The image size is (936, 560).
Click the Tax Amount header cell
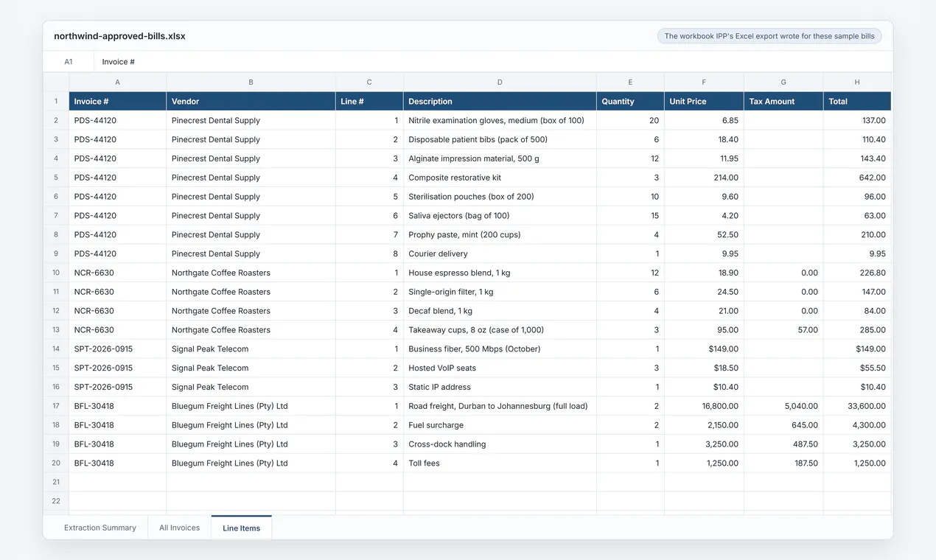[783, 101]
